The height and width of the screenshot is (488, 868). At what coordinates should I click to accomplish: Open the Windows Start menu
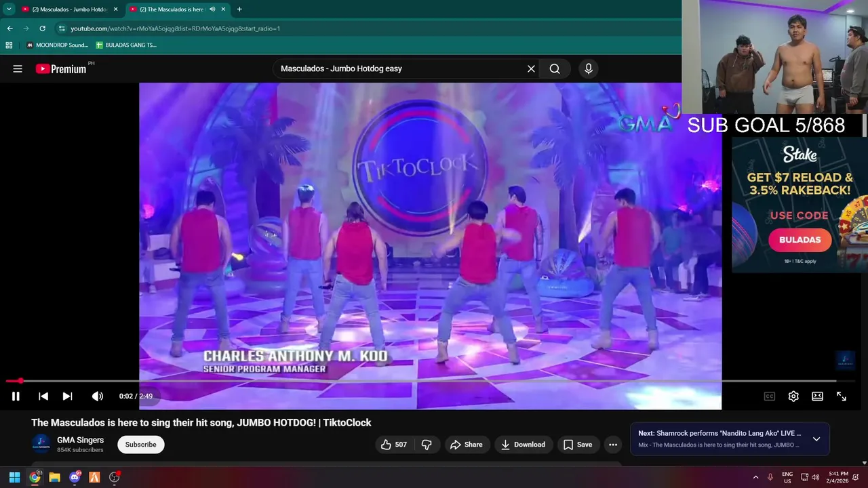[14, 477]
